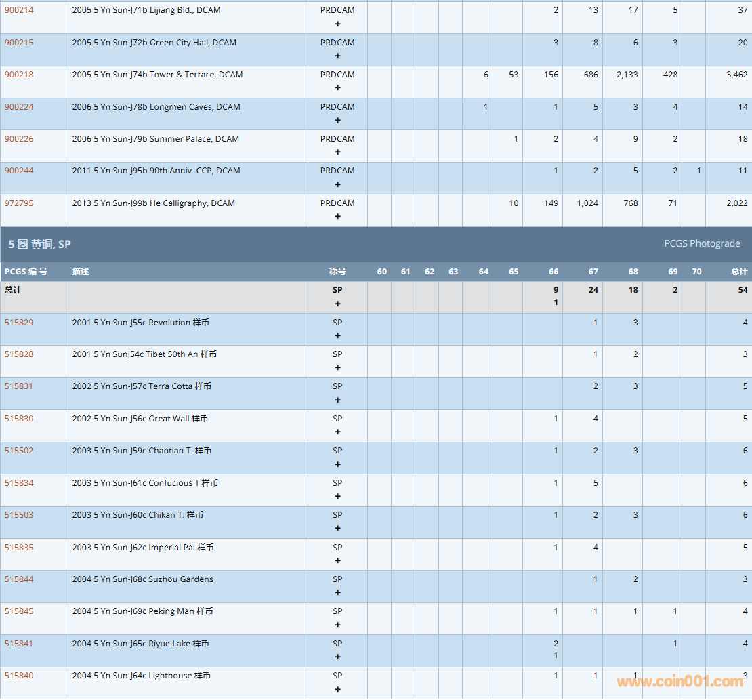Expand plus icon in Great Wall row

pyautogui.click(x=337, y=432)
